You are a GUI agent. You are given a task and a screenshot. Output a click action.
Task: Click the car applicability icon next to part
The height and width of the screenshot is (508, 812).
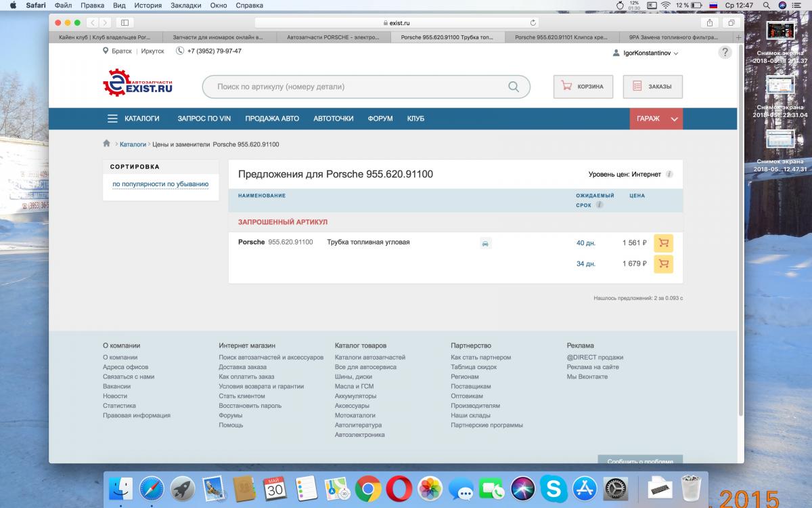[x=485, y=243]
